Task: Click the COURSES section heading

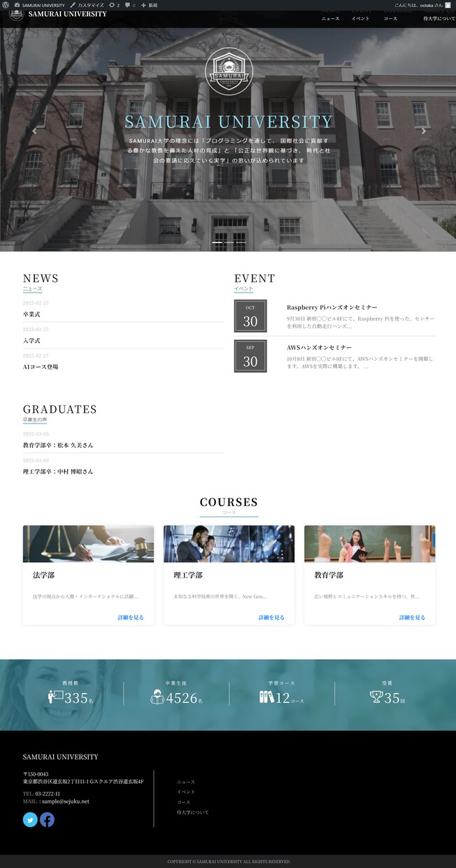Action: pyautogui.click(x=229, y=502)
